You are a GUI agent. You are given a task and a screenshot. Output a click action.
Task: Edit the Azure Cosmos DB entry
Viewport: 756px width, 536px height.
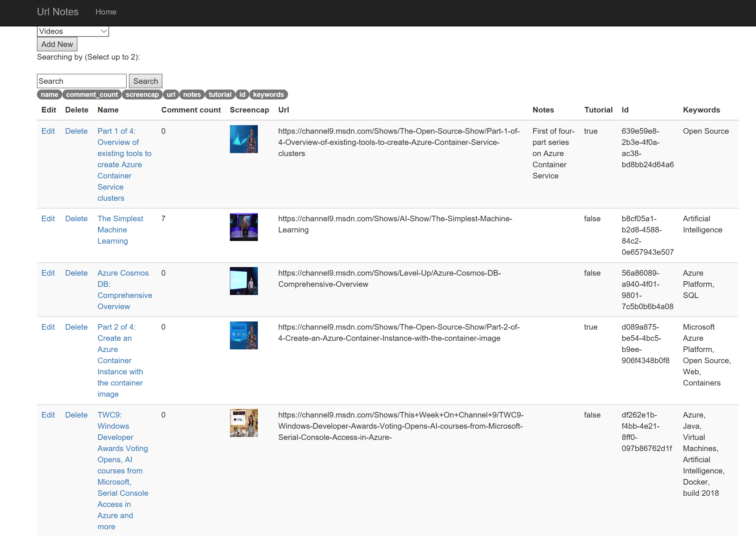48,273
